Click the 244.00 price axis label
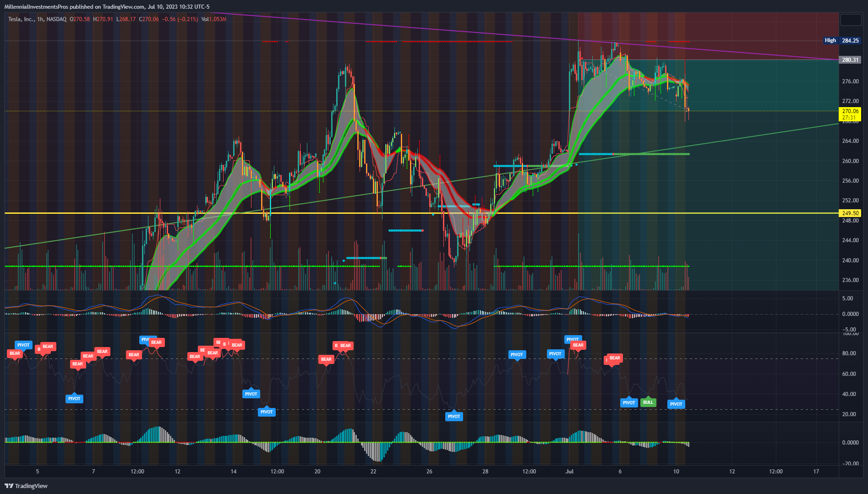The height and width of the screenshot is (494, 868). click(850, 240)
